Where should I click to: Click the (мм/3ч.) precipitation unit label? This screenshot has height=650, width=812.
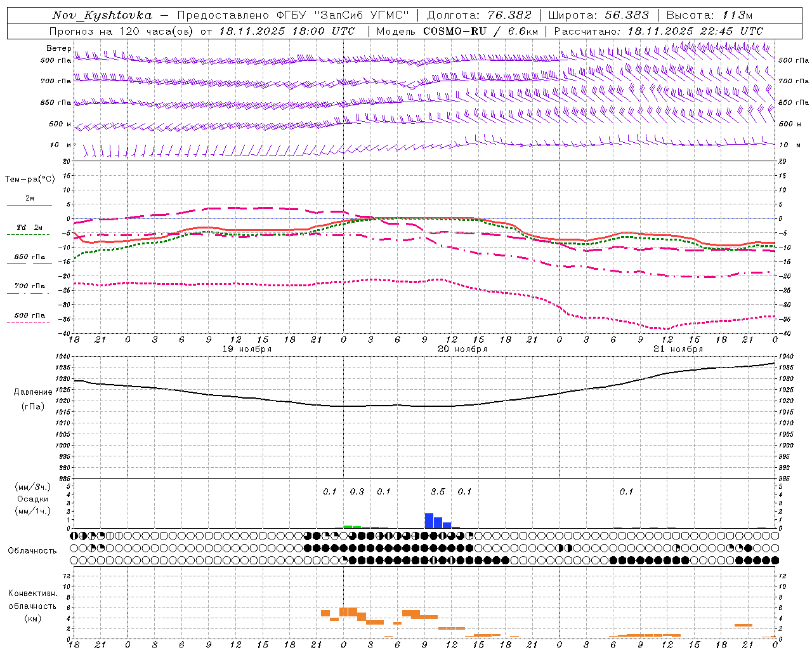[x=33, y=487]
